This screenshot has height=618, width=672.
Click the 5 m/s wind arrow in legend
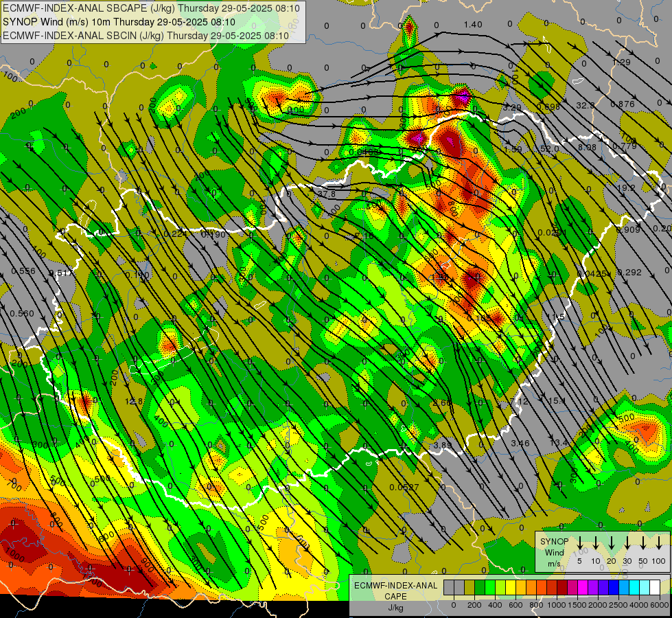point(579,542)
